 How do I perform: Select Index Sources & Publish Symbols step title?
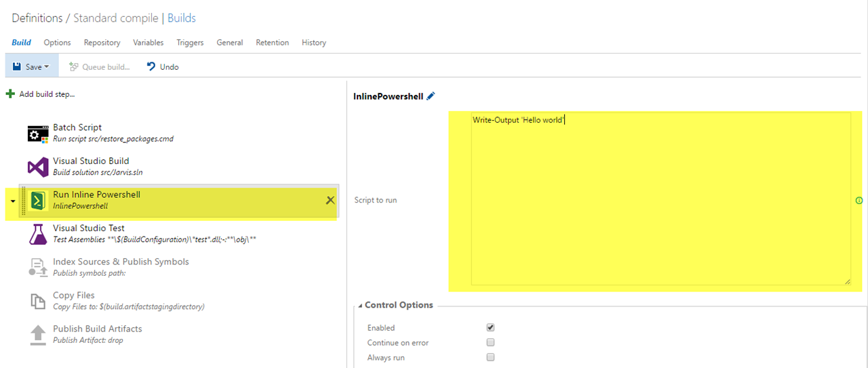[121, 262]
